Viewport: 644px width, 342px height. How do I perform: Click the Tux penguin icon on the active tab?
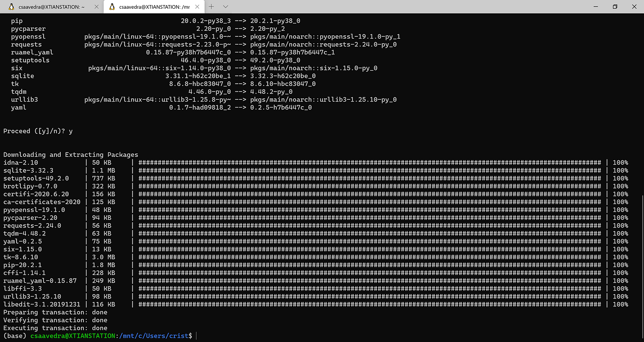[112, 6]
